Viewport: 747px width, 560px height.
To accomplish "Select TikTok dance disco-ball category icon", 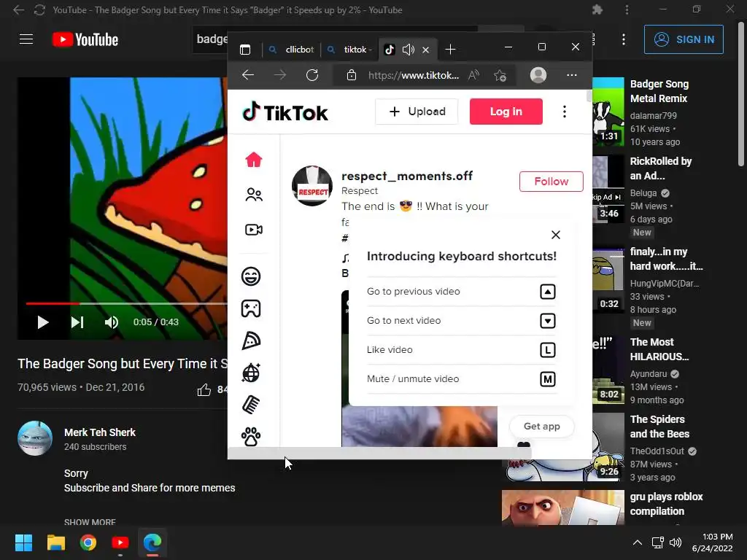I will [251, 373].
